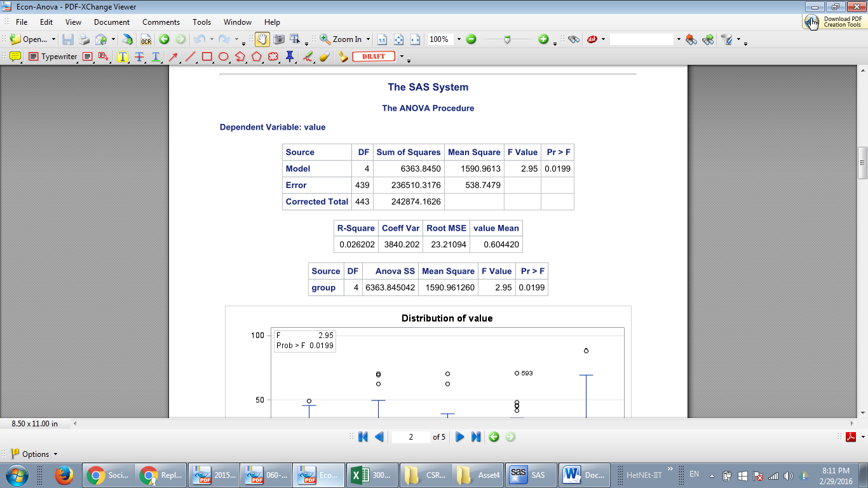Expand the Open button dropdown arrow
The width and height of the screenshot is (868, 488).
click(x=53, y=39)
